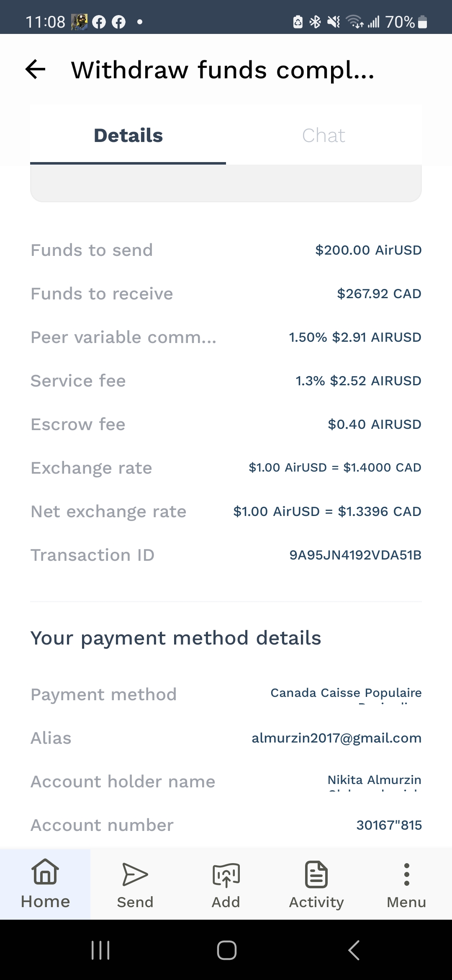The image size is (452, 980).
Task: Tap the alias email almurzin2017@gmail.com
Action: pyautogui.click(x=336, y=738)
